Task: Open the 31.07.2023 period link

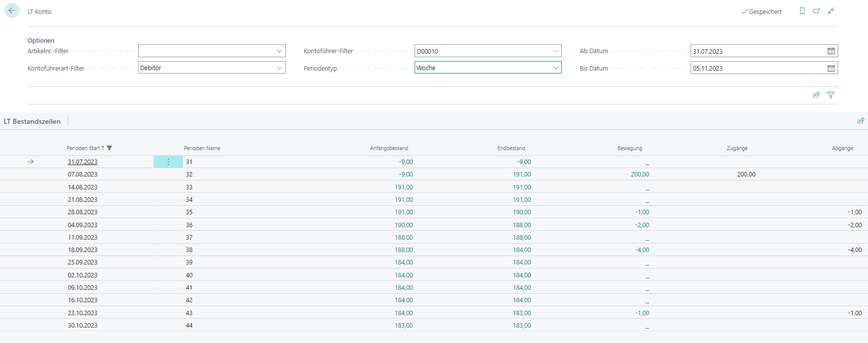Action: click(x=83, y=162)
